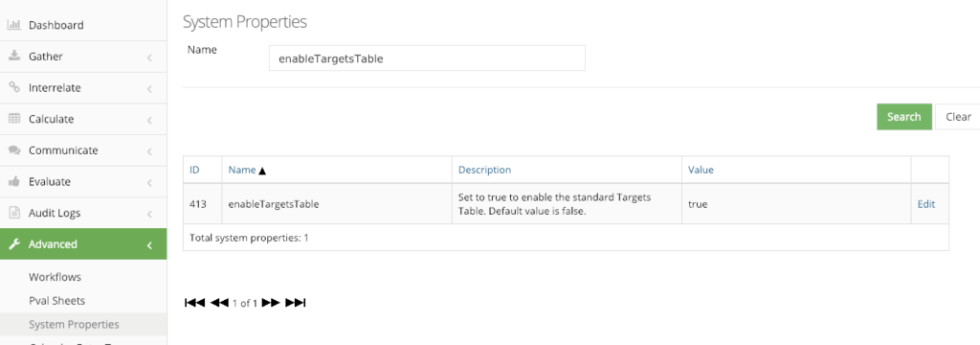Click the green Search button
This screenshot has height=345, width=980.
tap(903, 117)
